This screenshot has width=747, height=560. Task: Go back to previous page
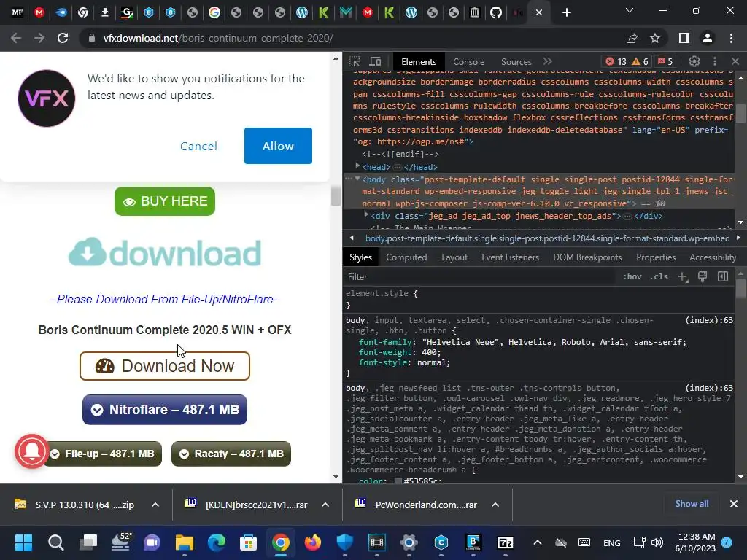click(x=16, y=38)
